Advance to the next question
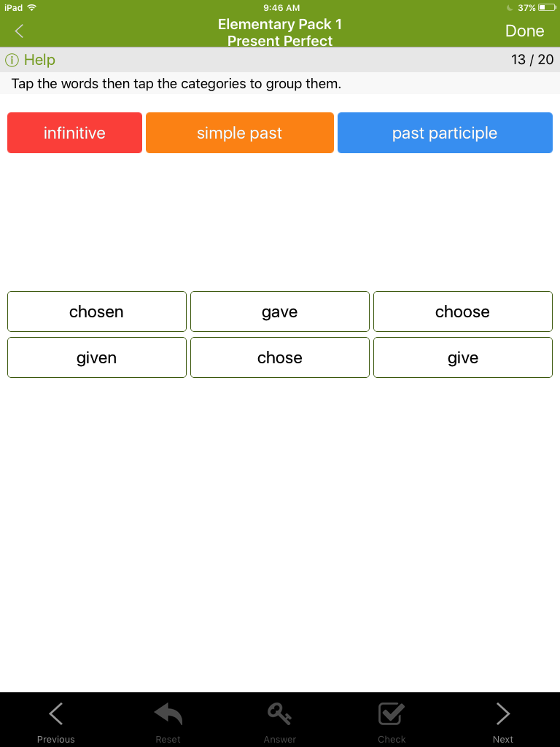The image size is (560, 747). pos(503,721)
